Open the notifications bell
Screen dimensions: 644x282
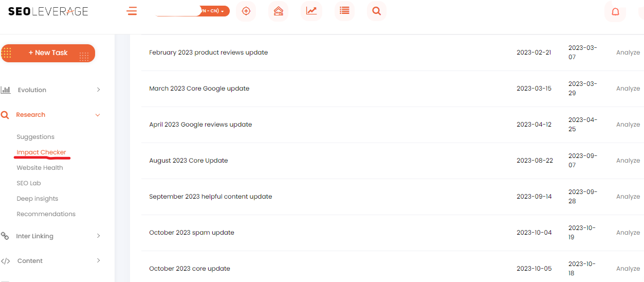(x=615, y=12)
